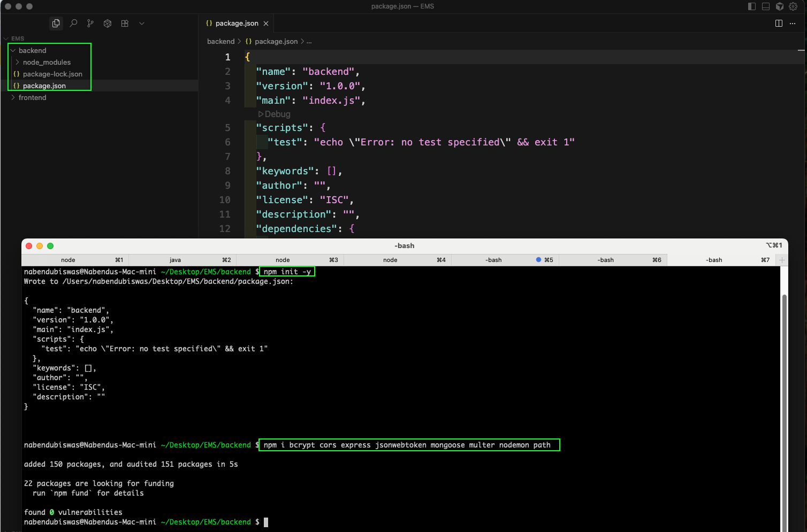Expand the node_modules folder
Screen dimensions: 807x532
18,62
